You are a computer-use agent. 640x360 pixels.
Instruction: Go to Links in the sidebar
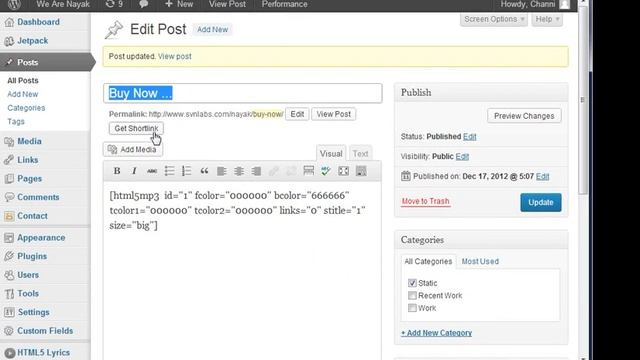(x=28, y=160)
